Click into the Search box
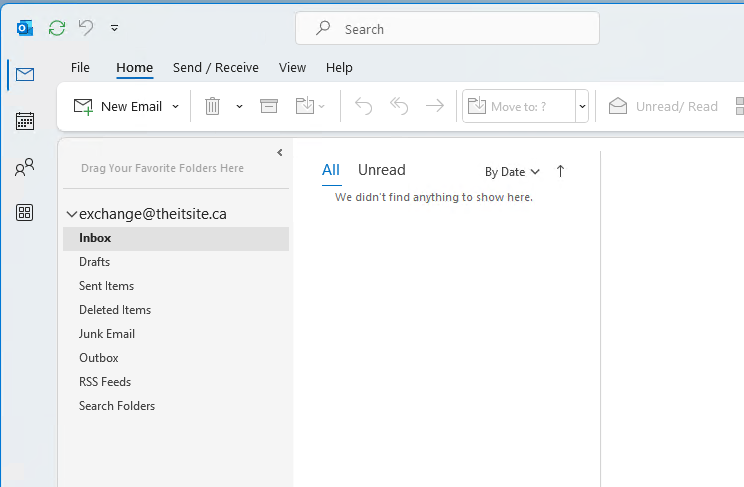 447,28
